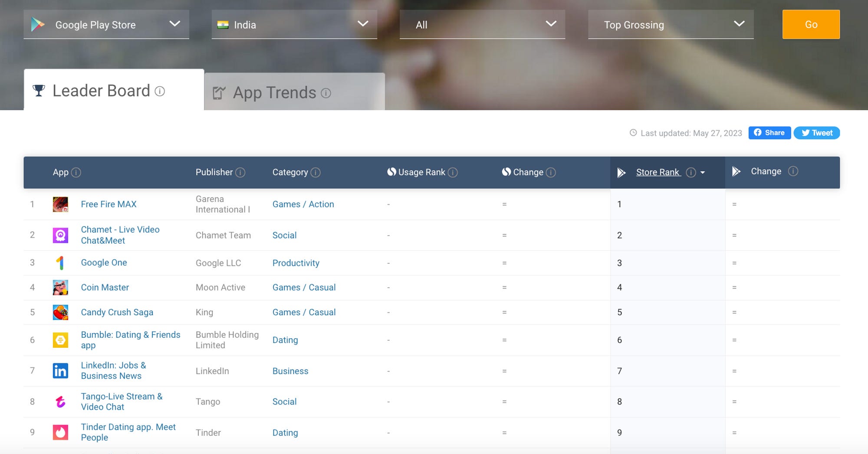Click the Publisher column info icon
The height and width of the screenshot is (454, 868).
click(x=240, y=173)
